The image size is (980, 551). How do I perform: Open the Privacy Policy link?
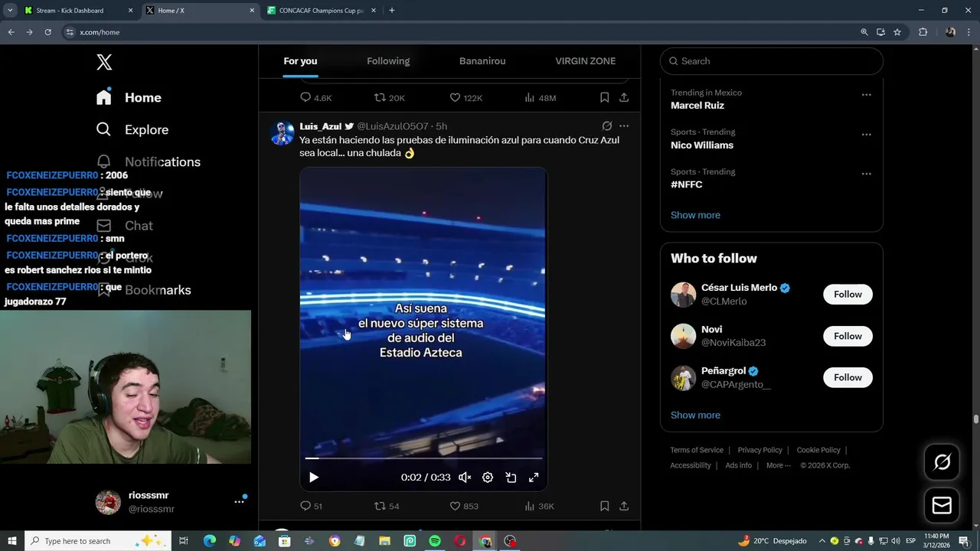(x=759, y=450)
